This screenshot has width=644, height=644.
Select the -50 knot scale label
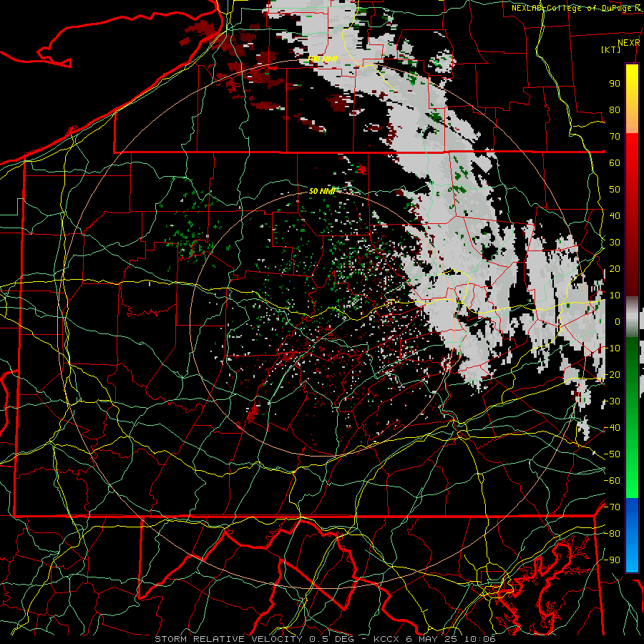[612, 454]
